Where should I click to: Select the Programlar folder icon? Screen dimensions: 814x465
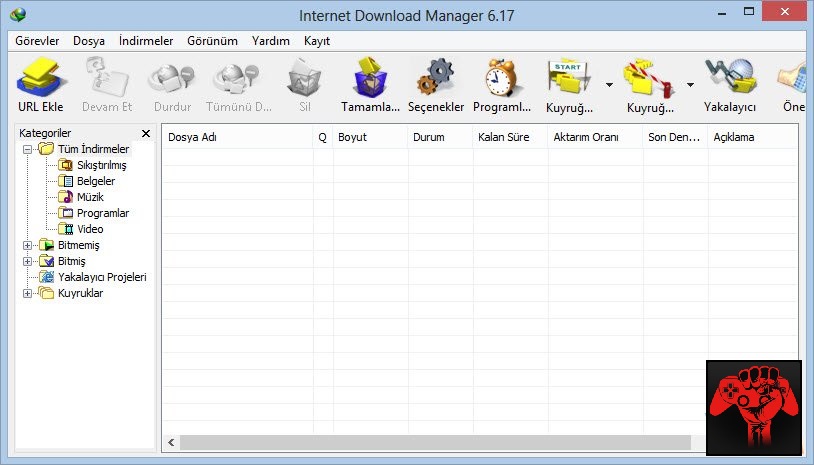click(65, 213)
